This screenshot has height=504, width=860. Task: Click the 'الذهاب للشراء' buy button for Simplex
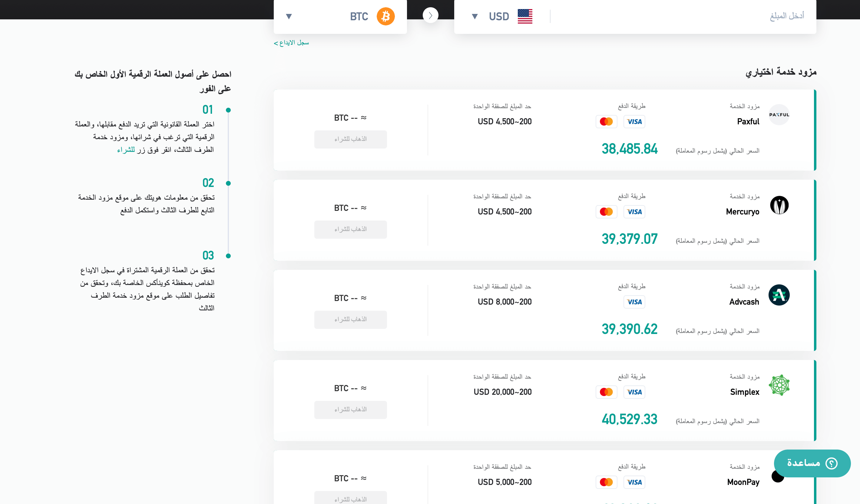[350, 410]
